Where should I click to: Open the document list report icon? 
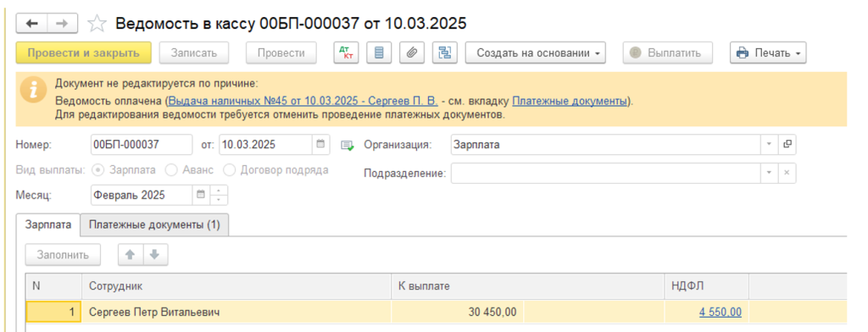point(379,53)
